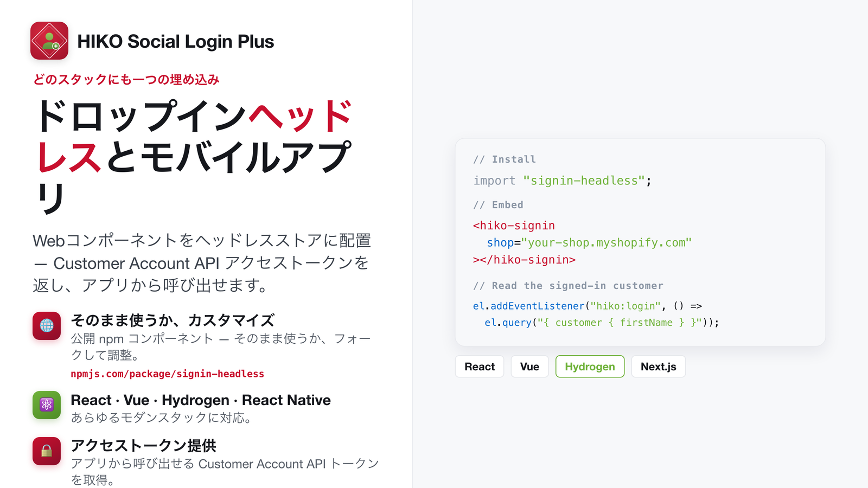Click the atom icon beside React · Vue · Hydrogen
The height and width of the screenshot is (488, 868).
(x=47, y=405)
